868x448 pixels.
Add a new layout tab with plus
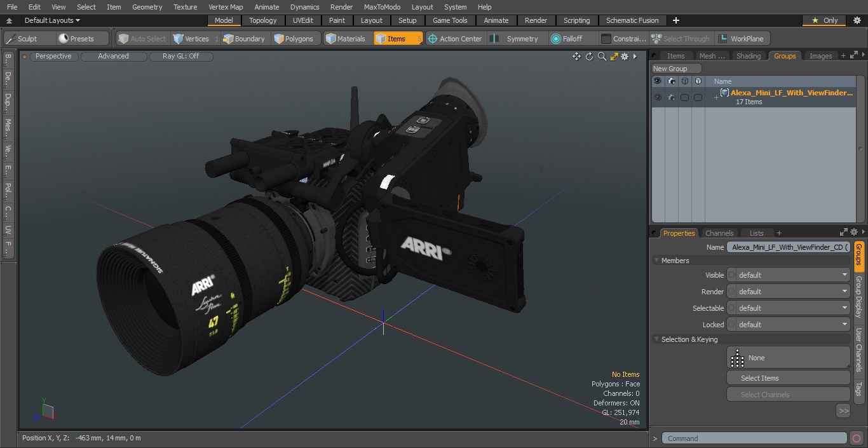tap(676, 20)
